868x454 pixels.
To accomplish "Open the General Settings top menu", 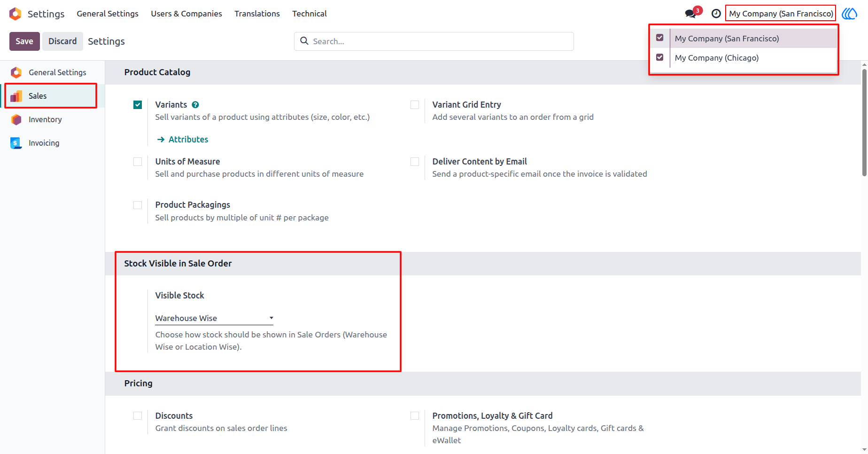I will click(x=108, y=14).
